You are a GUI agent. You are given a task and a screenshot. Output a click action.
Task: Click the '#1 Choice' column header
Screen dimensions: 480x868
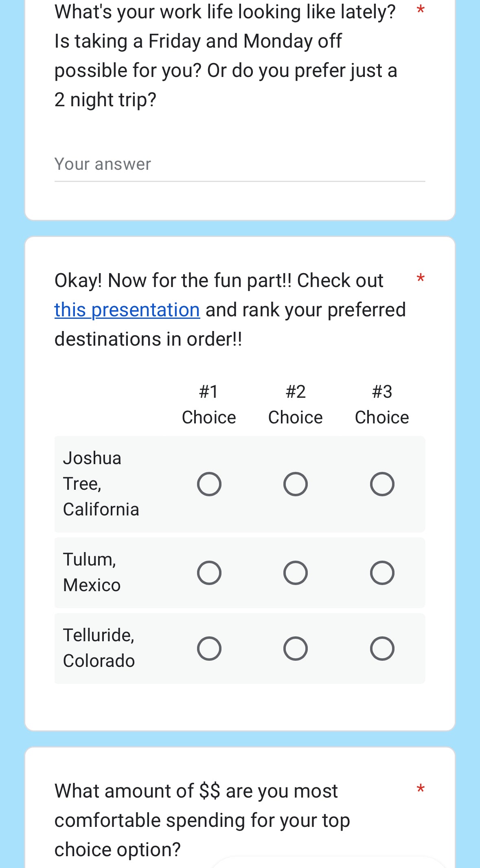[x=209, y=404]
